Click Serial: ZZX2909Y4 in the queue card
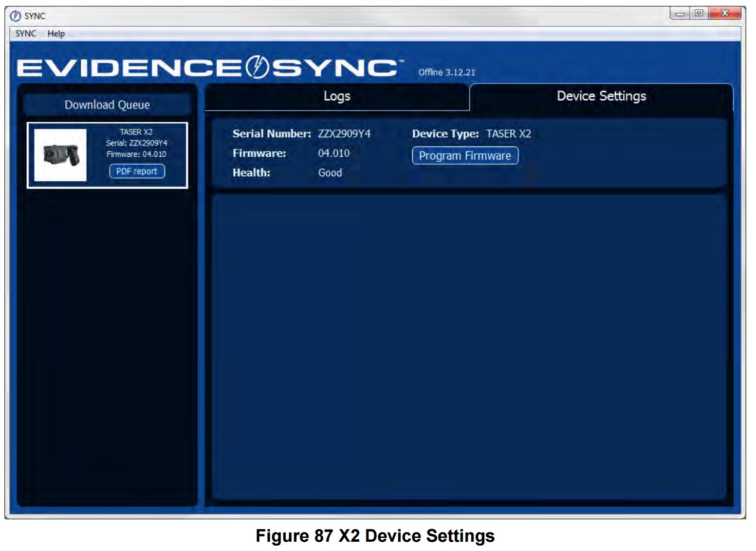This screenshot has width=756, height=551. point(137,144)
